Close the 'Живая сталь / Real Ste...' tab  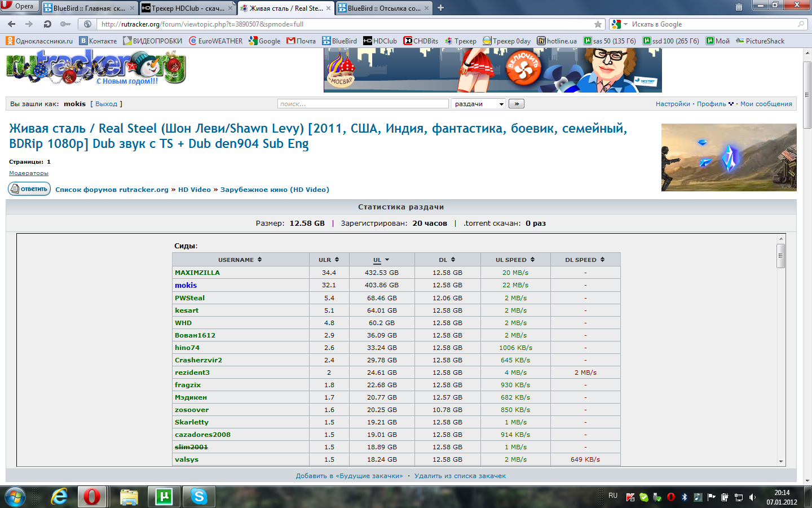tap(328, 8)
